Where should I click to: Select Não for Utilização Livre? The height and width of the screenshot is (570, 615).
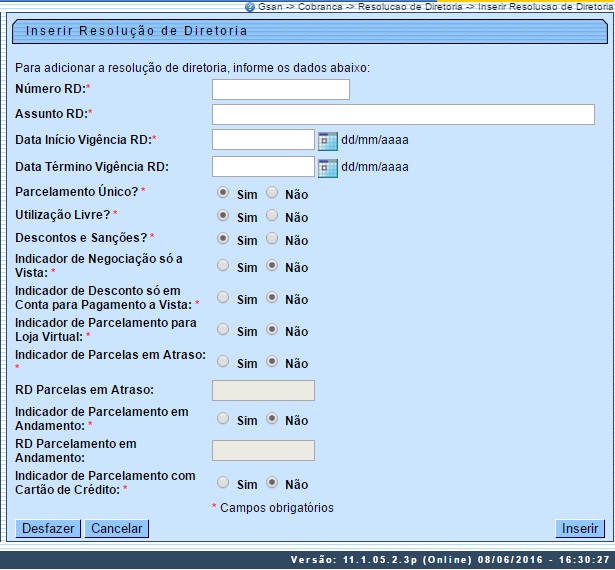272,215
